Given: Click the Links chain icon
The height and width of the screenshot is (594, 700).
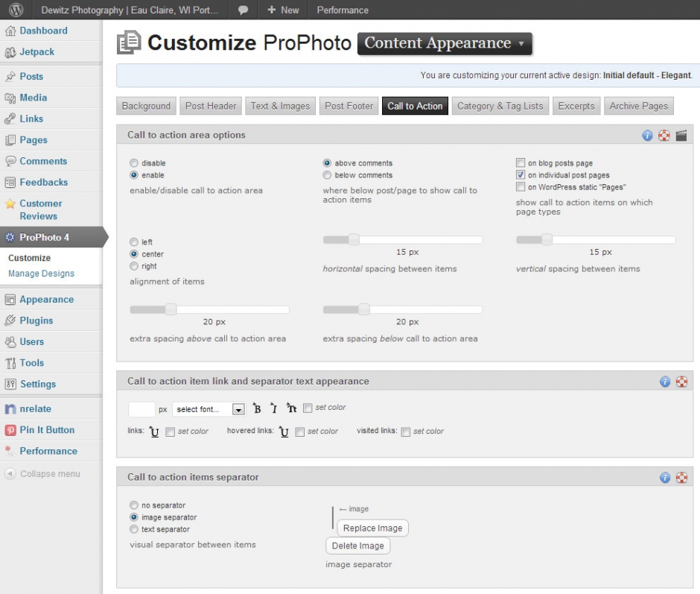Looking at the screenshot, I should point(10,119).
